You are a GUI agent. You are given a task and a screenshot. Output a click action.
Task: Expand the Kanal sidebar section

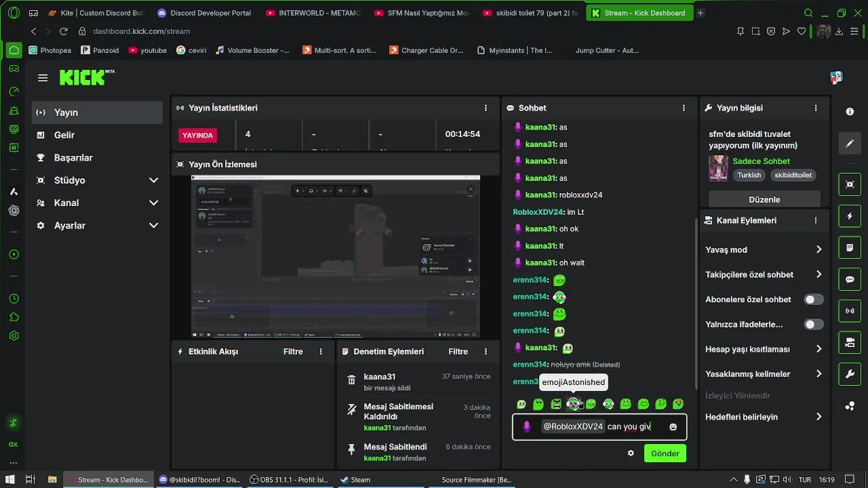pos(97,203)
